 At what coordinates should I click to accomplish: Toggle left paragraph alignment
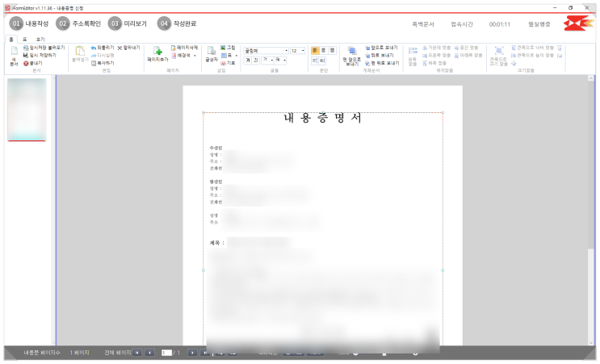tap(315, 51)
